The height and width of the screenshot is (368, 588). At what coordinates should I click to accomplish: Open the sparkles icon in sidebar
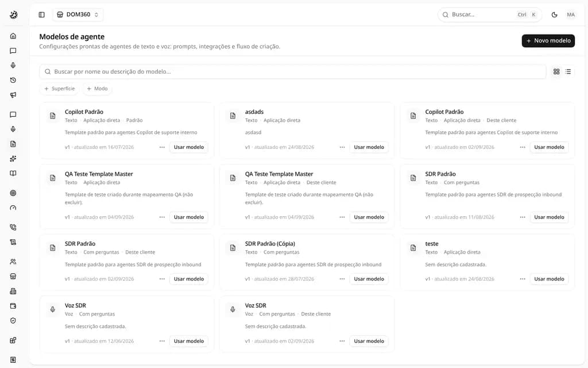point(13,159)
